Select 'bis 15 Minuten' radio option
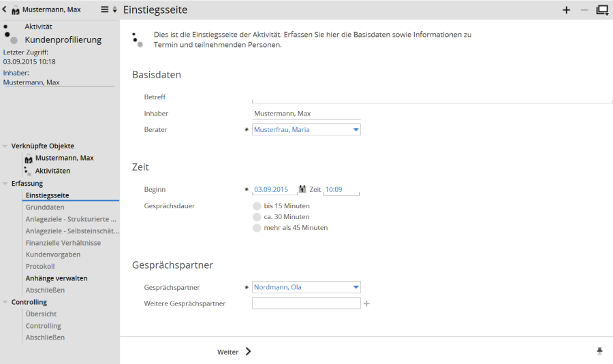This screenshot has width=613, height=364. [x=257, y=206]
